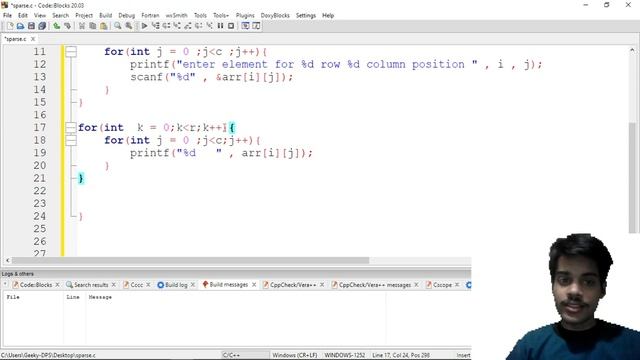Image resolution: width=640 pixels, height=360 pixels.
Task: Open the Edit menu
Action: (23, 15)
